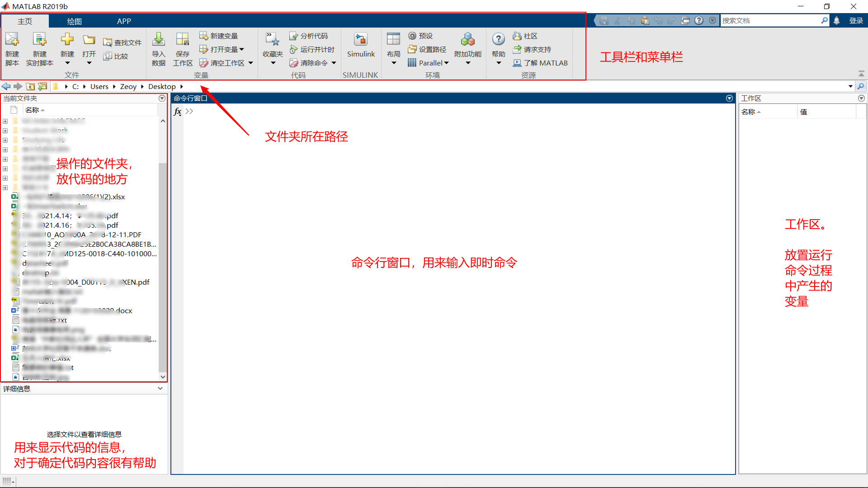Click the path search magnifier icon
Screen dimensions: 868x488
point(861,86)
